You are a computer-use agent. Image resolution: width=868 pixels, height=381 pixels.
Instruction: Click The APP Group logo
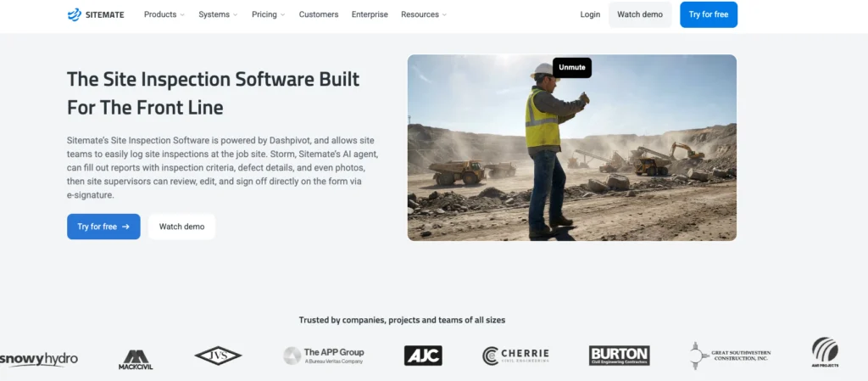pyautogui.click(x=324, y=356)
